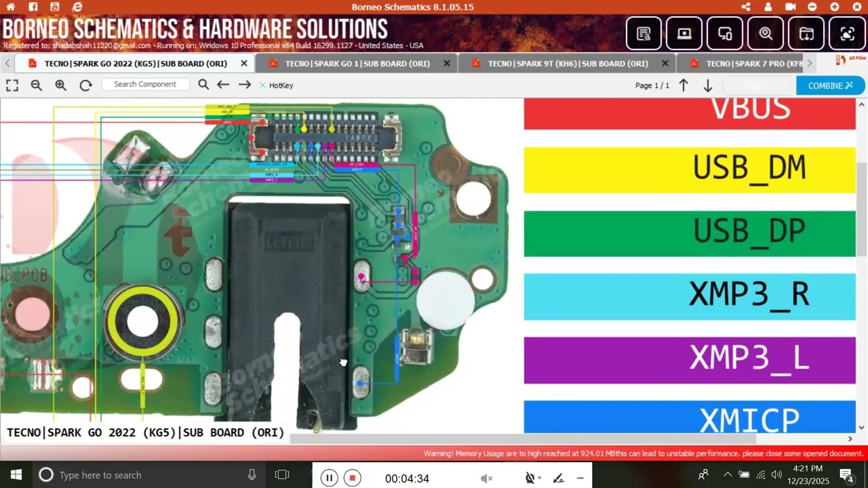Click the home icon in title bar
This screenshot has width=868, height=488.
pos(10,7)
